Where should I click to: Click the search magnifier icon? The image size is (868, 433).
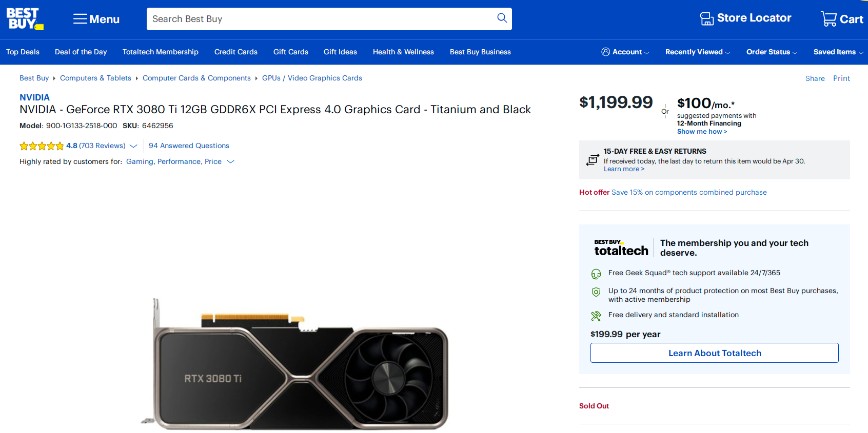(502, 18)
